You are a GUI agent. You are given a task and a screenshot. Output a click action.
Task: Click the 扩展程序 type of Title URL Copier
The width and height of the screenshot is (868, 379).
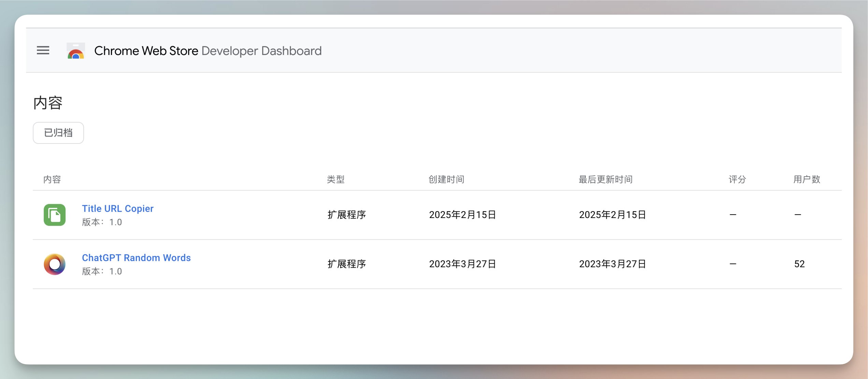347,215
